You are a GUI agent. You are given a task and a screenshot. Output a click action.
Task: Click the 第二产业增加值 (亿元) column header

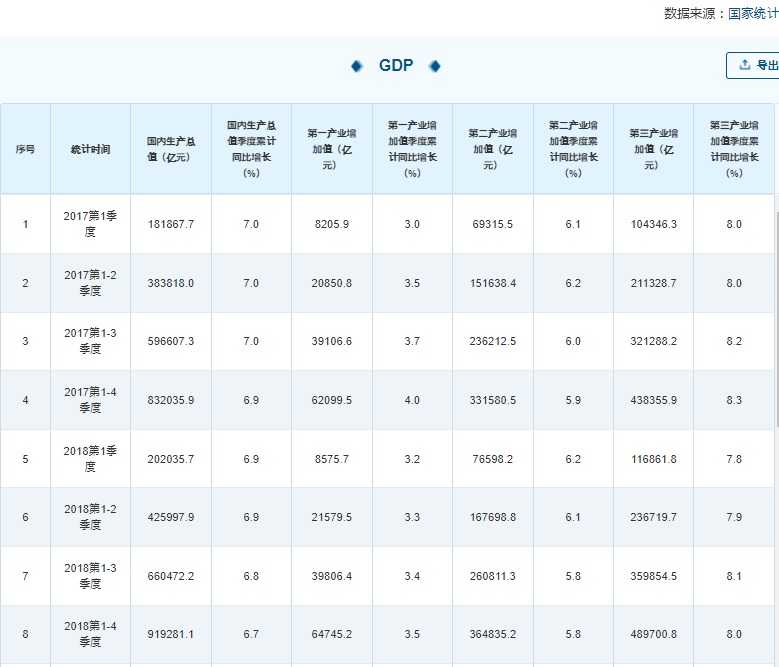point(492,149)
